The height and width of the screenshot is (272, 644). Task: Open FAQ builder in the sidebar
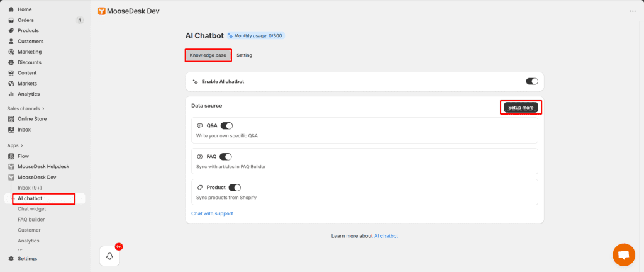point(31,220)
